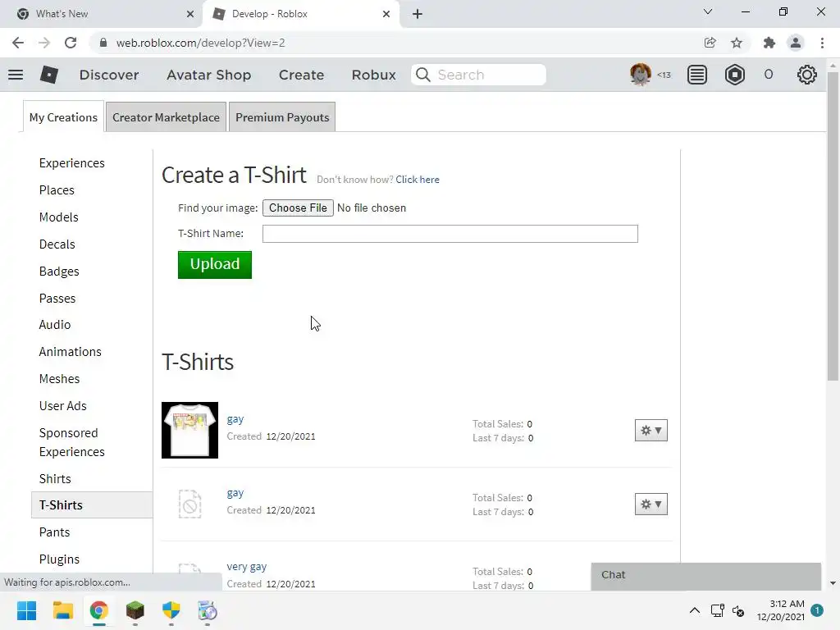Click the Minecraft block taskbar icon
The image size is (840, 630).
tap(135, 610)
